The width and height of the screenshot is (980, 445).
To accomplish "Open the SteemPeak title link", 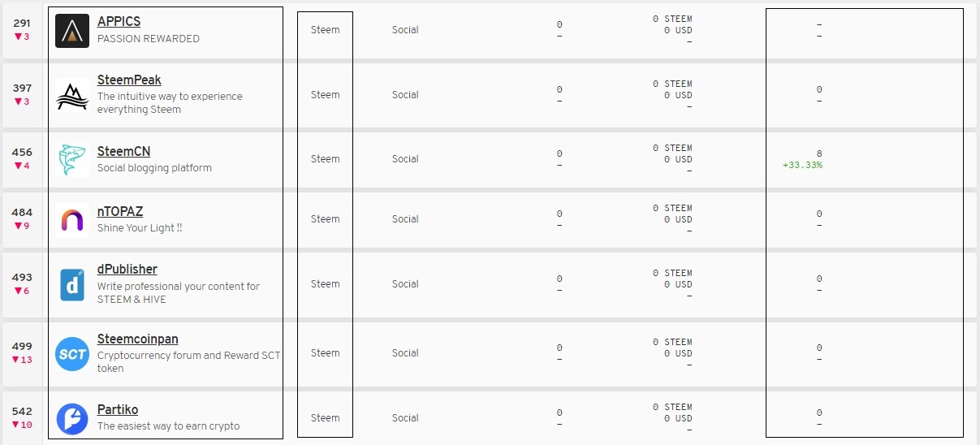I will coord(129,80).
